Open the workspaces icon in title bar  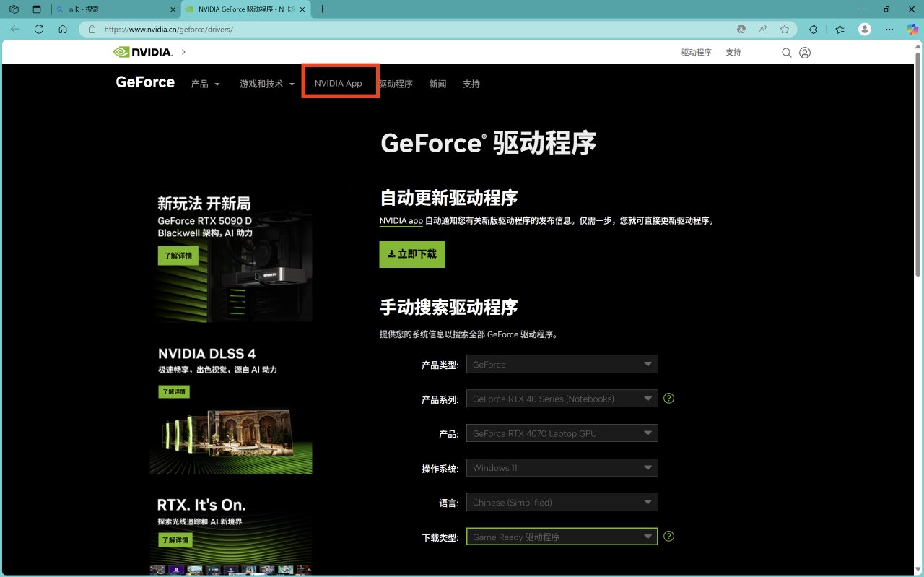click(14, 9)
